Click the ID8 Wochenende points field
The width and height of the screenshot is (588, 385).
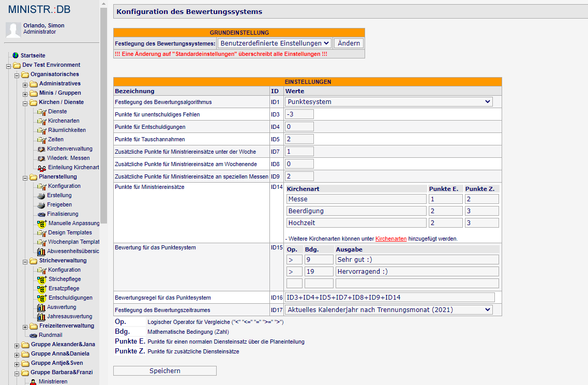(299, 164)
